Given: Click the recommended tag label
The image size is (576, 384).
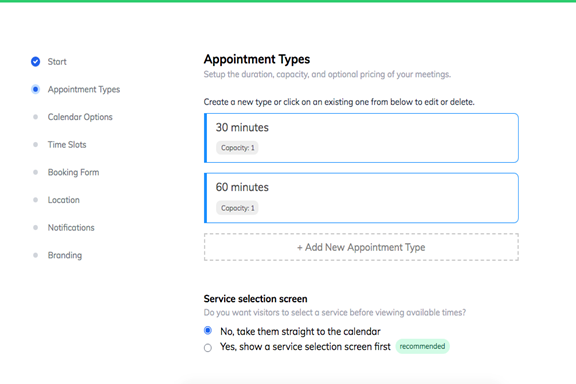Looking at the screenshot, I should [422, 346].
